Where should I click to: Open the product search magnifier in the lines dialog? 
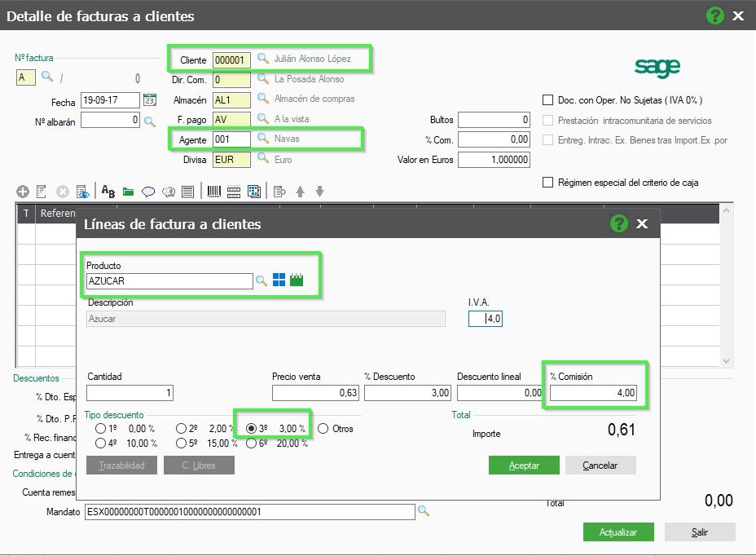point(262,278)
